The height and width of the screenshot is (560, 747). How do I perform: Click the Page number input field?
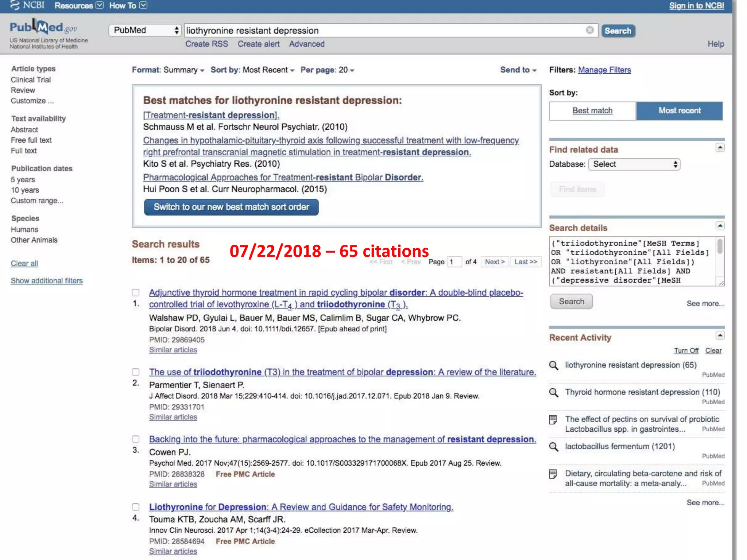(x=454, y=262)
